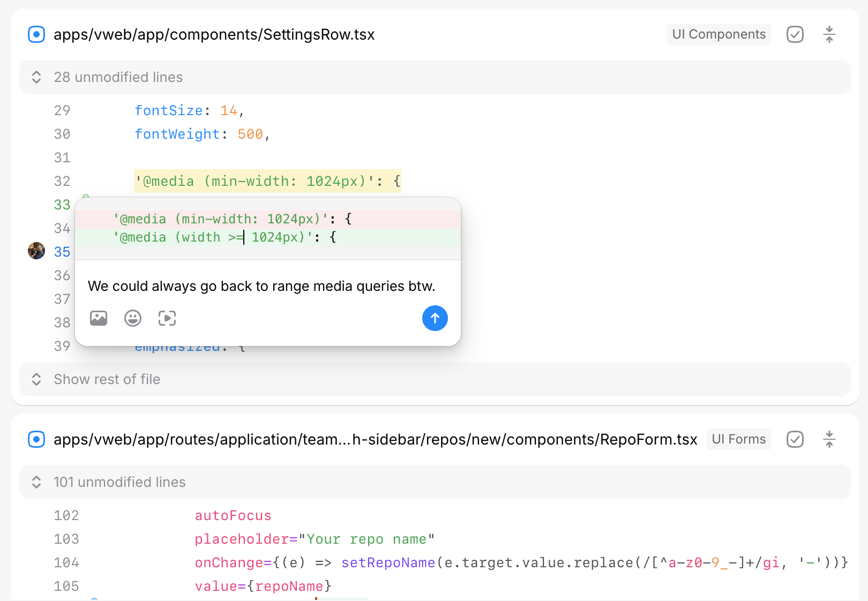Click the commenter avatar beside line 35
Screen dimensions: 868x601
[36, 251]
